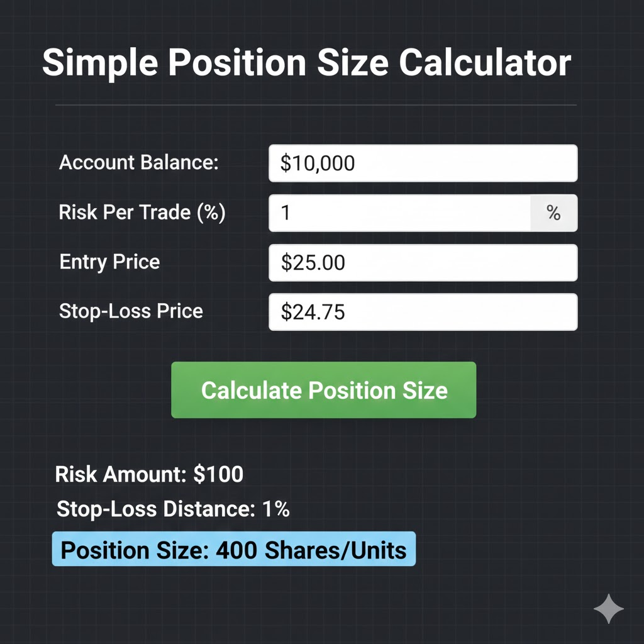Click the Simple Position Size Calculator title

[306, 62]
